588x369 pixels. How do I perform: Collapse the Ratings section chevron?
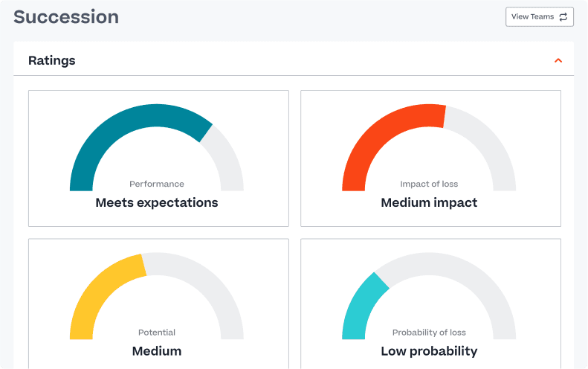coord(558,60)
